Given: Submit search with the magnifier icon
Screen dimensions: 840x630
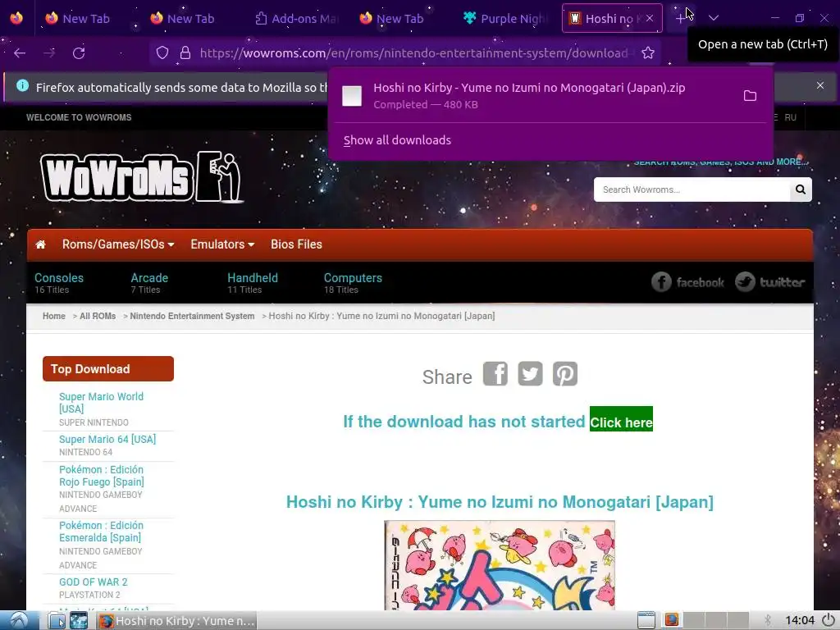Looking at the screenshot, I should (801, 189).
